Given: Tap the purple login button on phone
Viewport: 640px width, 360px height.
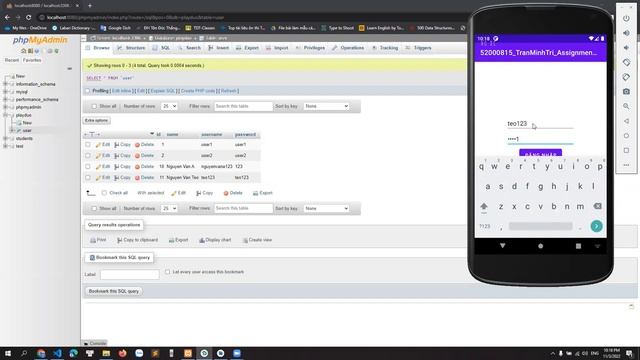Looking at the screenshot, I should (x=540, y=153).
